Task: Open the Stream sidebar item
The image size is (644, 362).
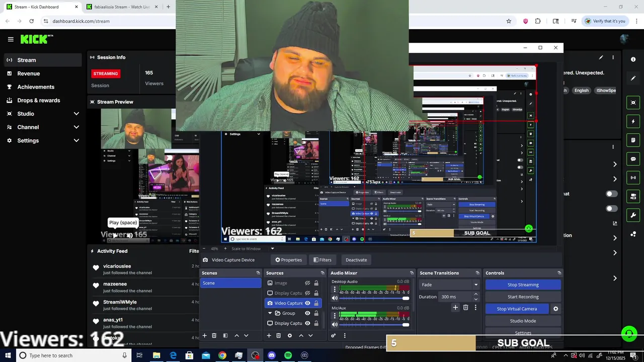Action: click(x=43, y=60)
